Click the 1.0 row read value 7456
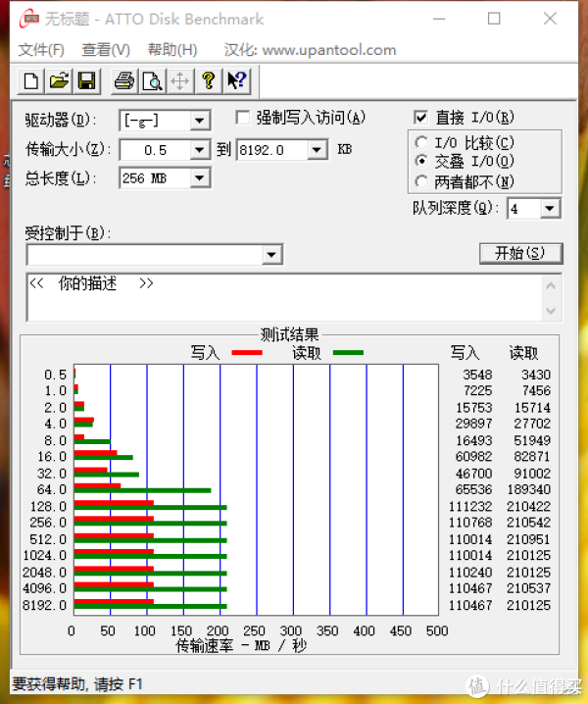 (x=536, y=390)
